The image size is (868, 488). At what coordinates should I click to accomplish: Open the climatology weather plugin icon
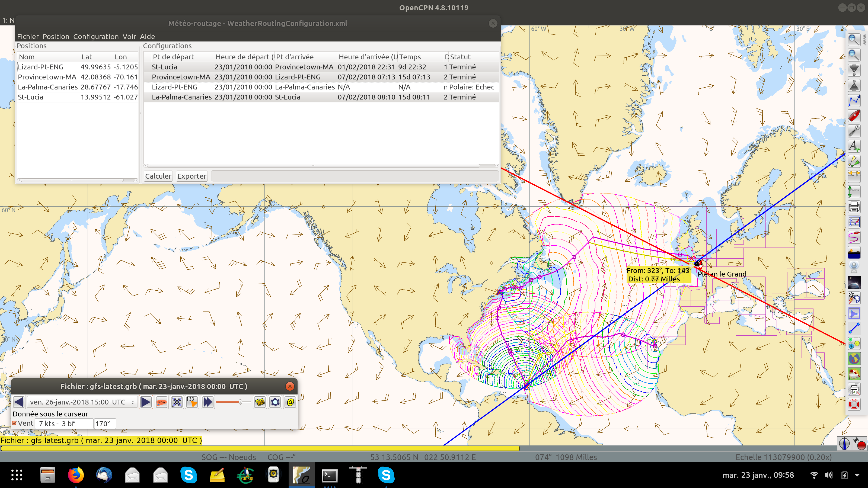[x=854, y=298]
